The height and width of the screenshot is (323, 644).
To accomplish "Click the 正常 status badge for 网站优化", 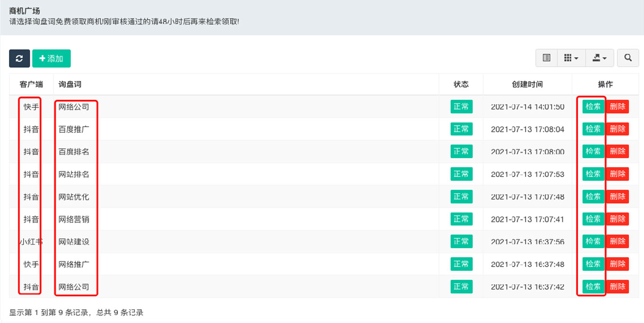I will [x=461, y=197].
